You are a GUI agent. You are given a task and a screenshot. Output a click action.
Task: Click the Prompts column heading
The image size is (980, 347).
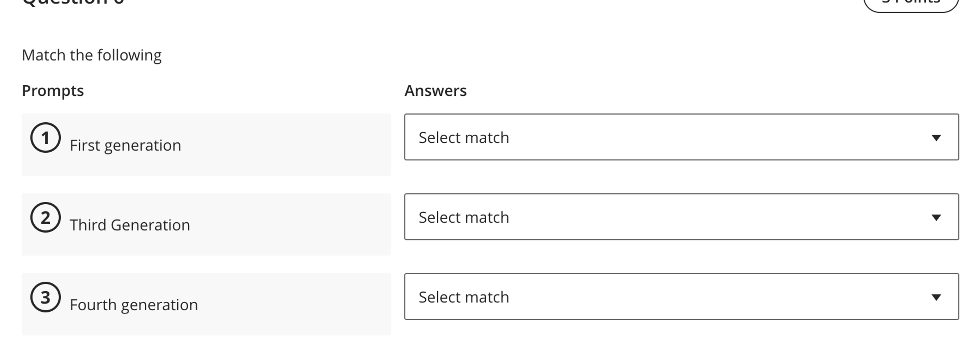53,91
